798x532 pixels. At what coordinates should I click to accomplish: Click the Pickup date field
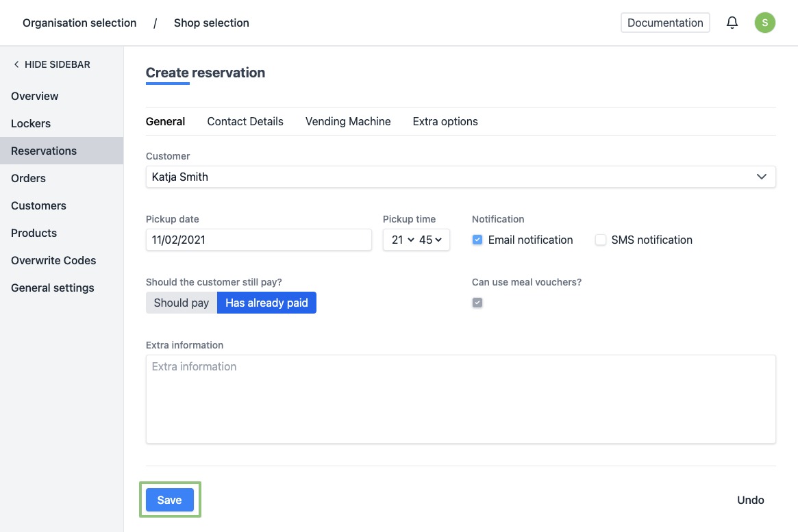[x=258, y=240]
